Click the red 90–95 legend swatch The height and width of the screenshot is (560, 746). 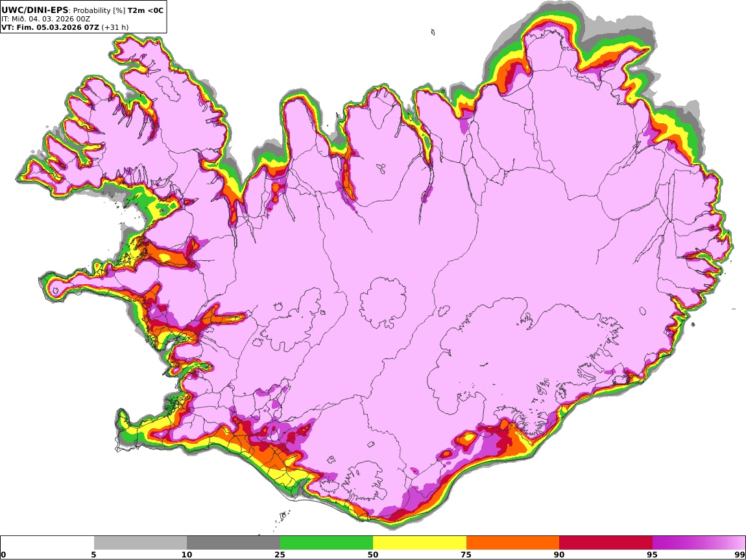[606, 542]
